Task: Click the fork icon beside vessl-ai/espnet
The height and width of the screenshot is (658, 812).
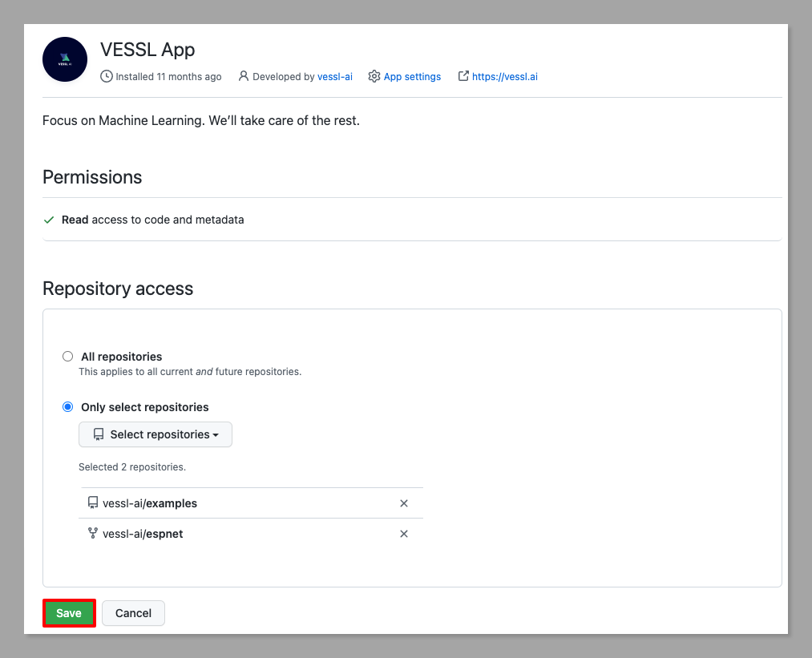Action: (x=93, y=533)
